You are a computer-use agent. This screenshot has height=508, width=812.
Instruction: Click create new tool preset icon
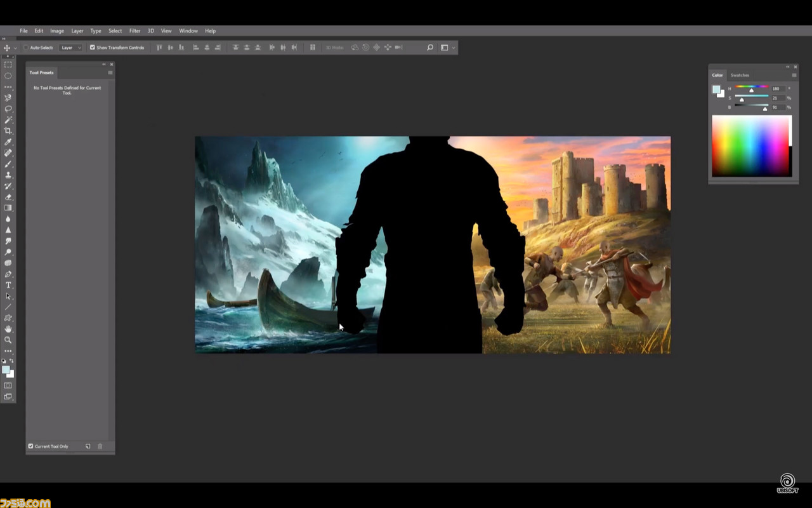tap(88, 446)
